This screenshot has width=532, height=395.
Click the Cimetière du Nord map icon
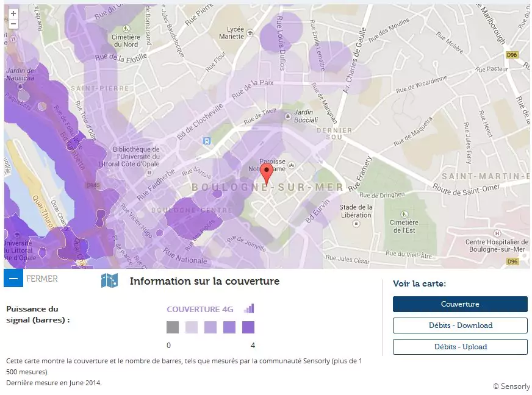[126, 29]
